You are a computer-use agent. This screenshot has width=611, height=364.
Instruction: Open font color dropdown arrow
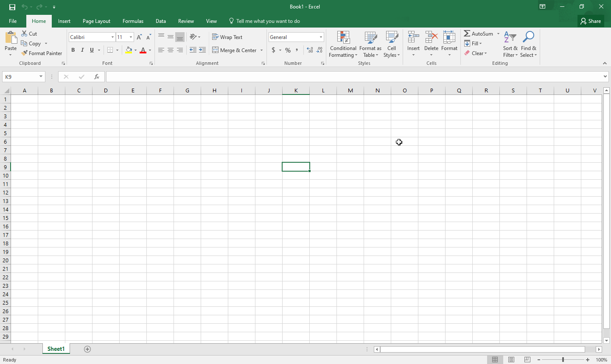tap(150, 50)
